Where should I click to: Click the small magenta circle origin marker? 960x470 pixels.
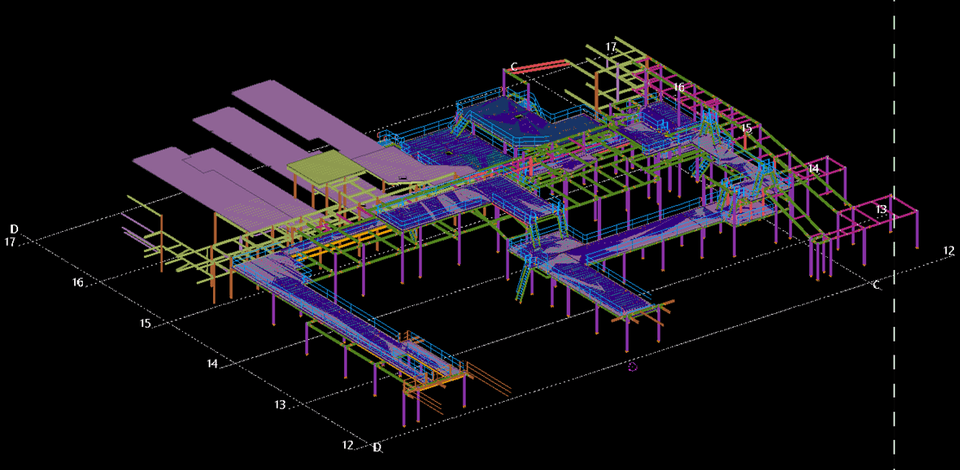pyautogui.click(x=632, y=367)
